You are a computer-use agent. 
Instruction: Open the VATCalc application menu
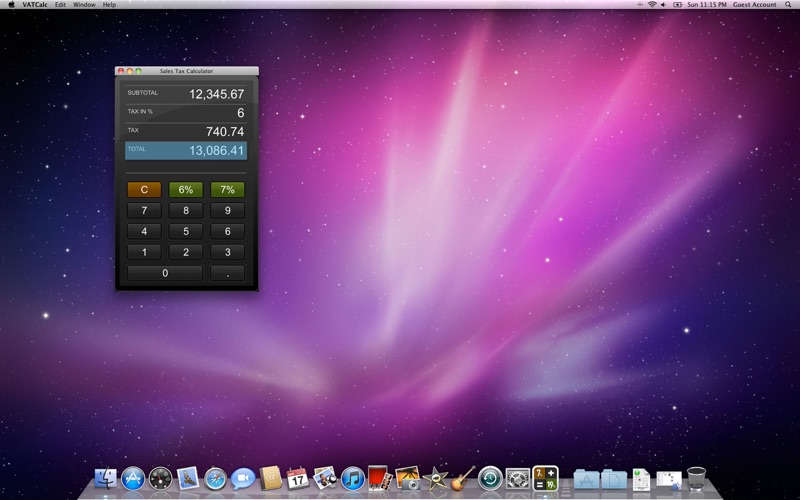(35, 5)
